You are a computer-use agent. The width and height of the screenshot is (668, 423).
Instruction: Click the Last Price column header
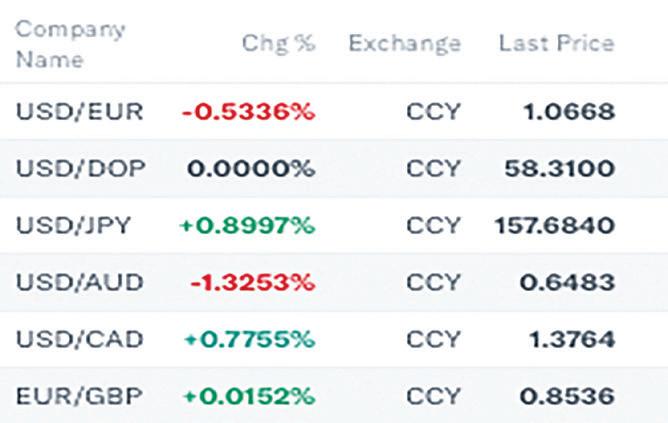coord(557,43)
